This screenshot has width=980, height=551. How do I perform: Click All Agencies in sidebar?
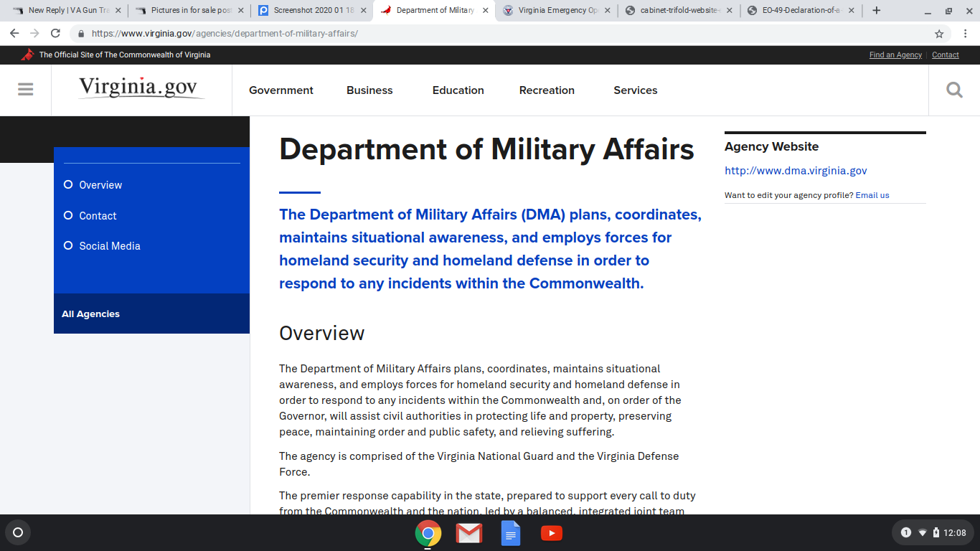(91, 314)
